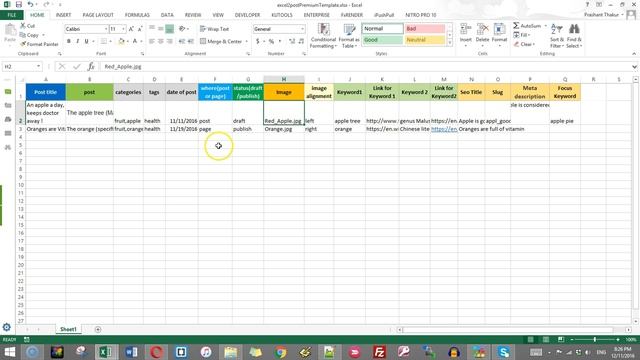The height and width of the screenshot is (360, 640).
Task: Apply accounting dollar format
Action: pyautogui.click(x=258, y=41)
